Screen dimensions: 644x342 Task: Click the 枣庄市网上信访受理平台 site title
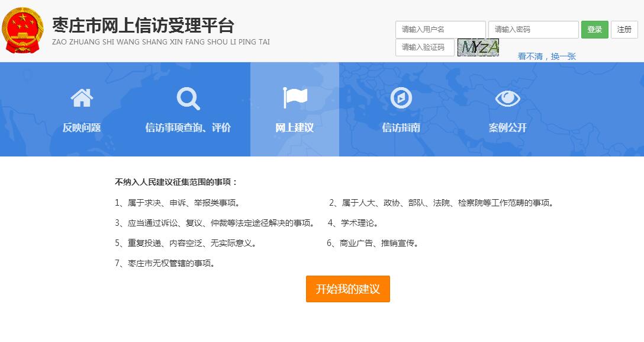[x=143, y=25]
